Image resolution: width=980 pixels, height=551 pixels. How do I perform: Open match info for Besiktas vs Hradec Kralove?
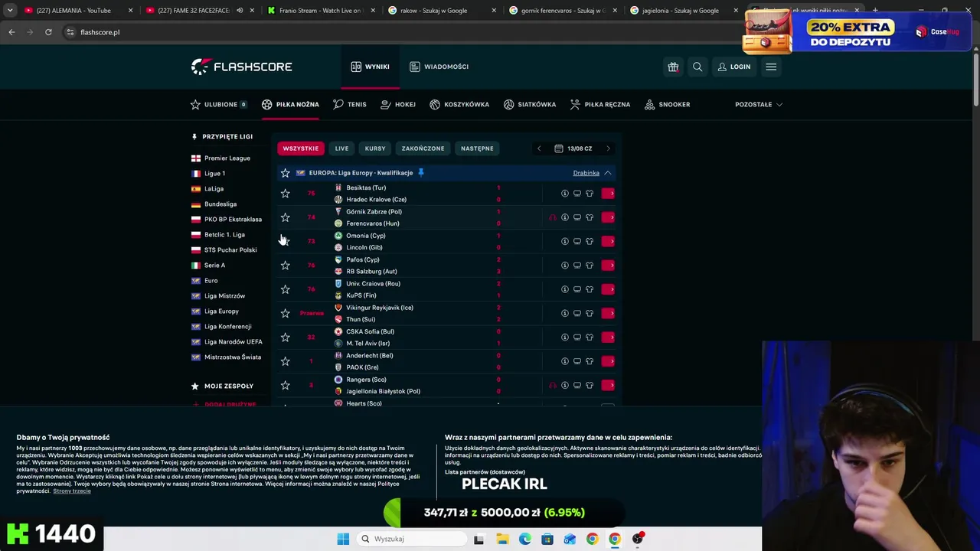pos(565,194)
